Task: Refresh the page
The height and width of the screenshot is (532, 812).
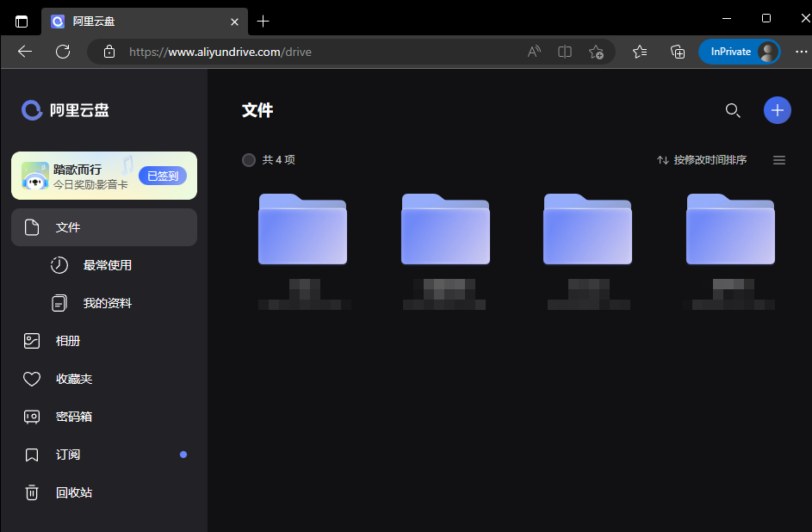Action: 63,52
